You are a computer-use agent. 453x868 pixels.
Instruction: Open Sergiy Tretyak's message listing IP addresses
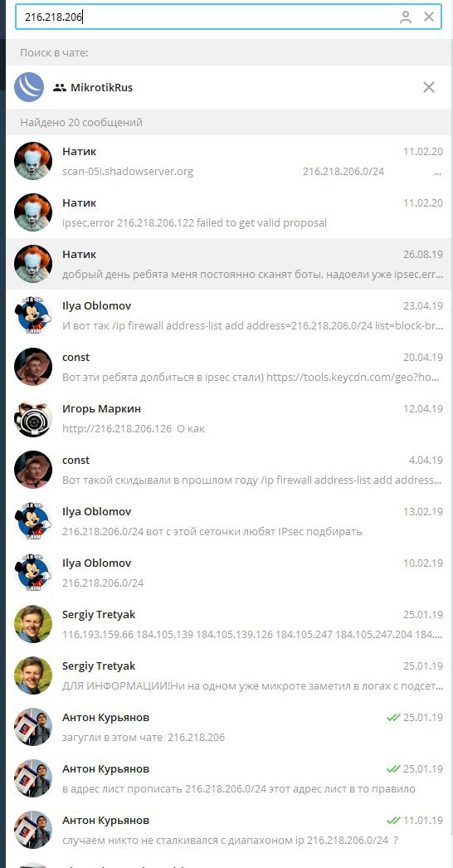pyautogui.click(x=229, y=624)
